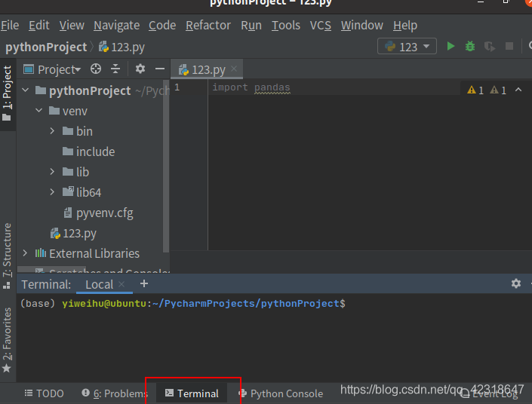Open the Help menu
Screen dimensions: 532x404
[x=405, y=26]
